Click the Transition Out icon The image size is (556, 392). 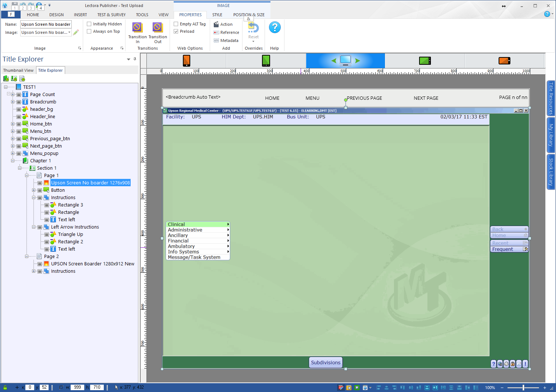(x=157, y=28)
